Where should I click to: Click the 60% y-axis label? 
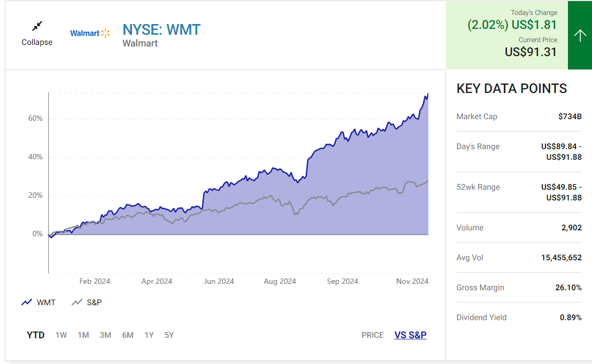point(35,119)
